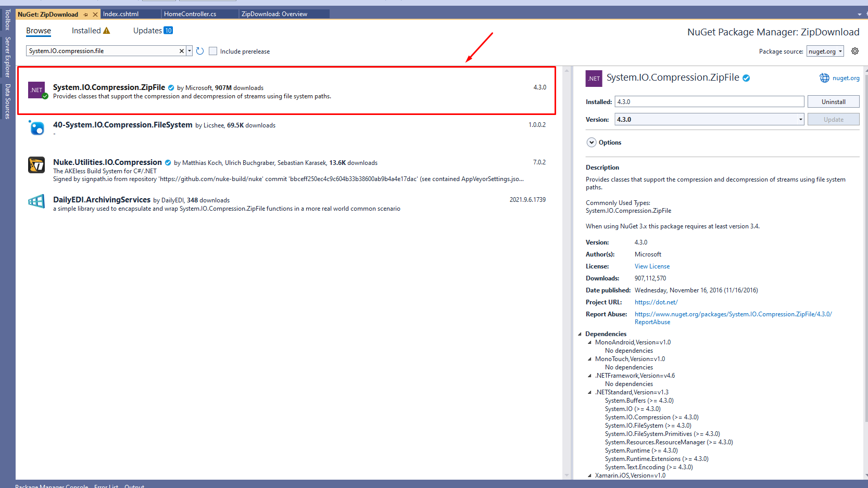
Task: Click the System.Runtime.Extensions dependency
Action: [x=657, y=459]
